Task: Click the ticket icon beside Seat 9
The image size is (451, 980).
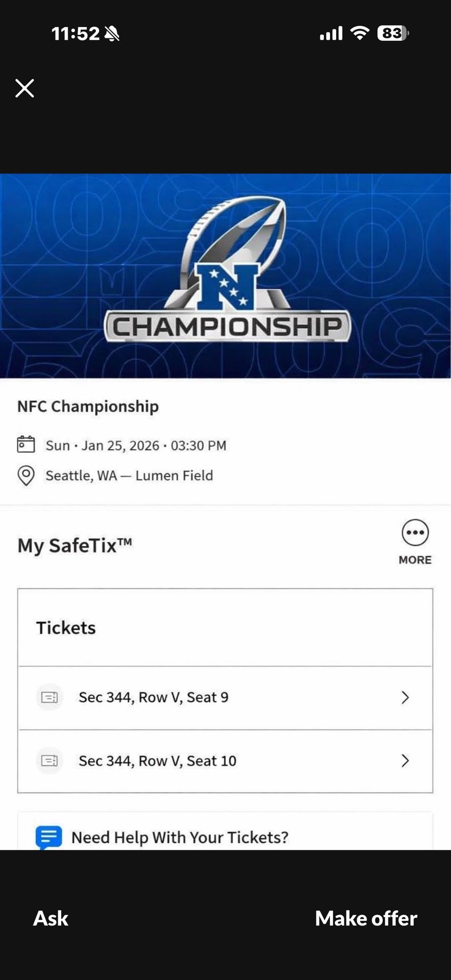Action: 49,697
